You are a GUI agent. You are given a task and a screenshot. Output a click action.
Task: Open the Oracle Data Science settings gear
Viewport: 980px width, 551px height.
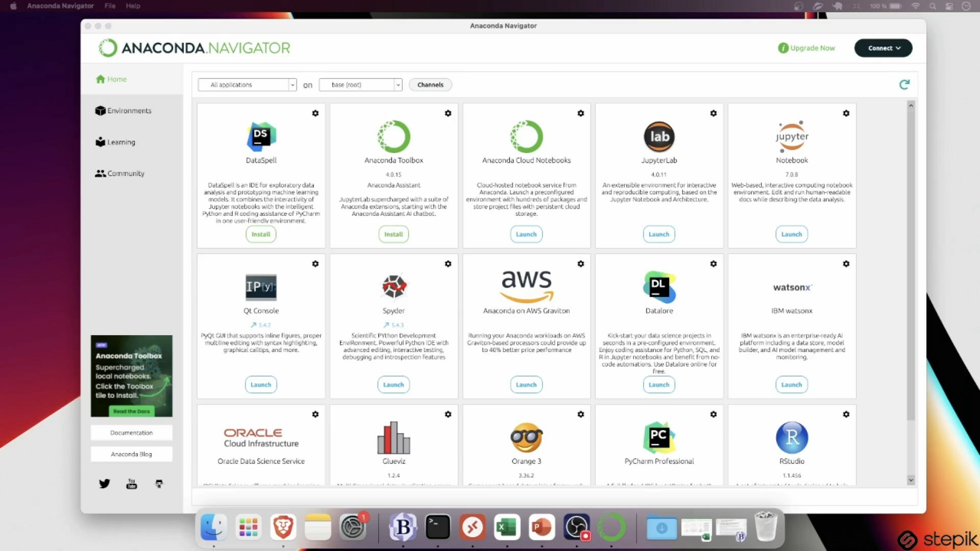pos(315,414)
